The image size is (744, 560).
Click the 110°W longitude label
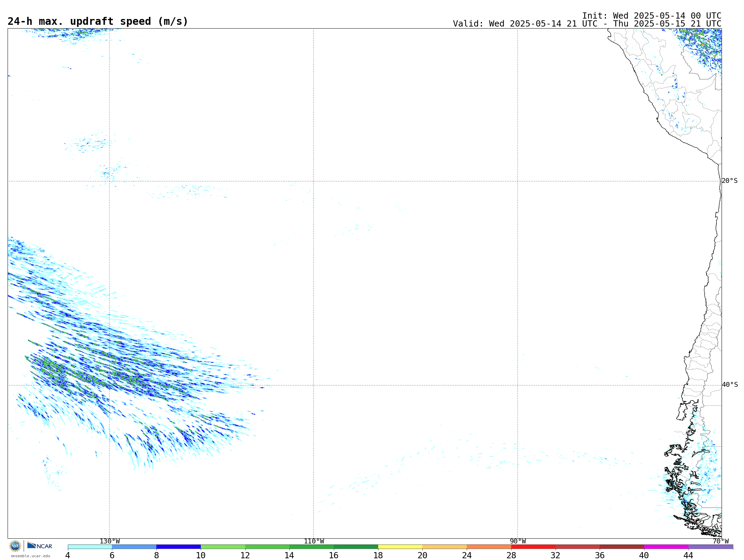click(x=314, y=541)
